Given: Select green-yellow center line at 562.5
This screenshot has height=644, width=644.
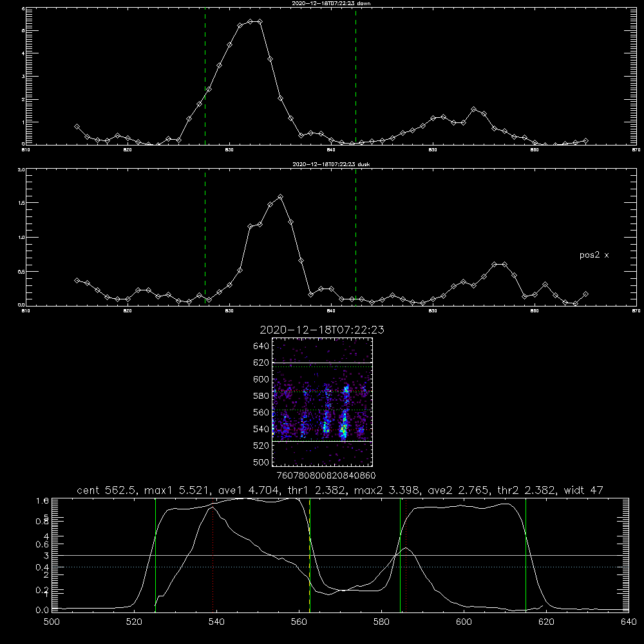Looking at the screenshot, I should [x=310, y=555].
